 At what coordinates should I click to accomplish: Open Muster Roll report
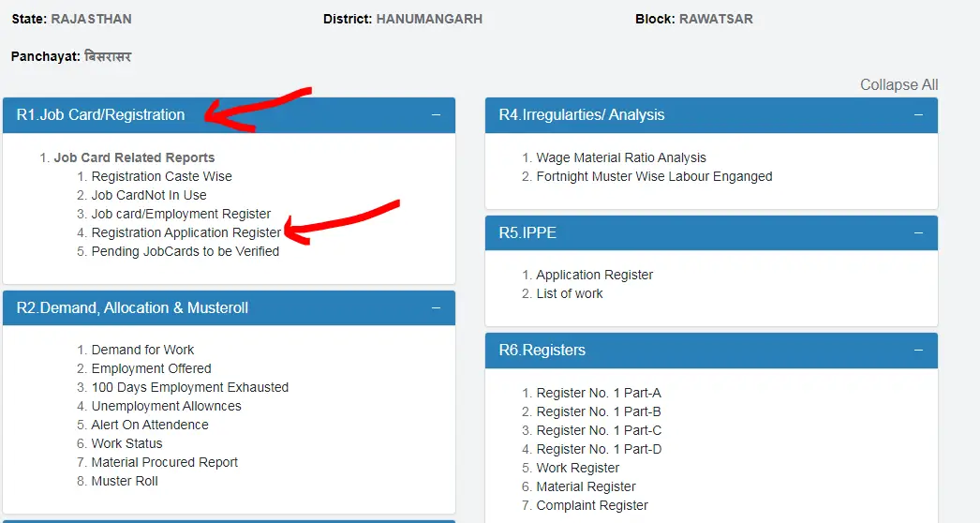coord(125,481)
